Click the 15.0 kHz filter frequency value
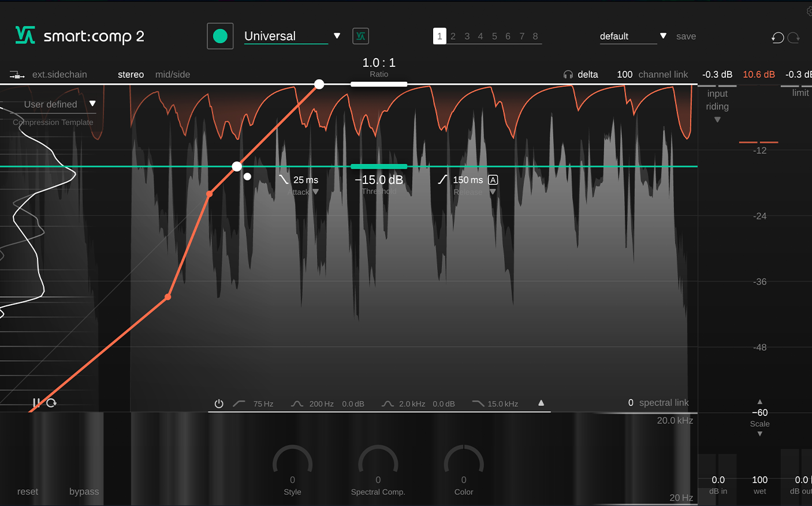The height and width of the screenshot is (506, 812). (503, 404)
